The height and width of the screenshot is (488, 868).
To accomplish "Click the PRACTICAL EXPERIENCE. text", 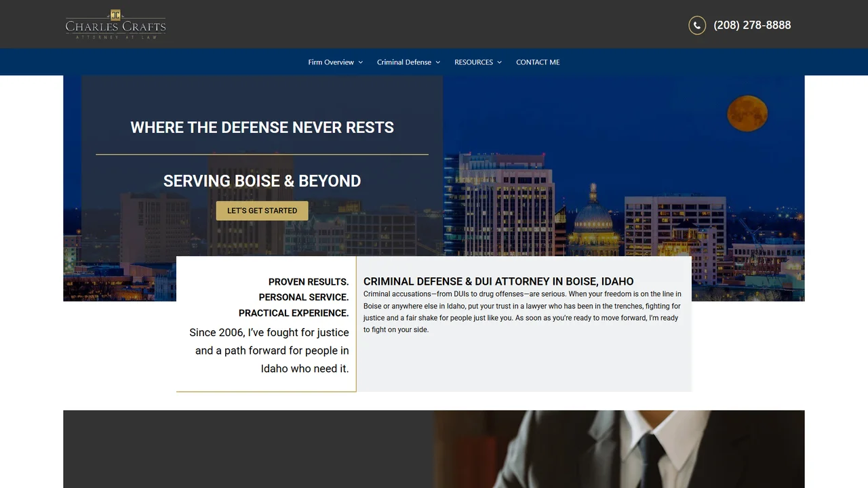I will (294, 313).
